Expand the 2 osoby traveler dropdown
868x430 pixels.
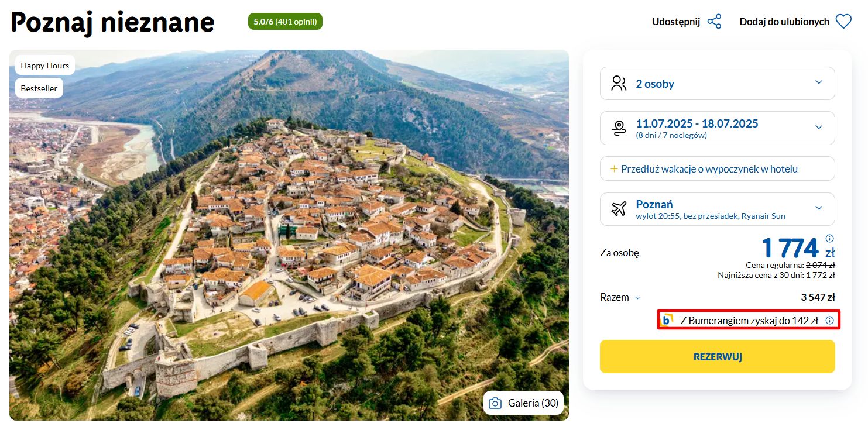[818, 82]
